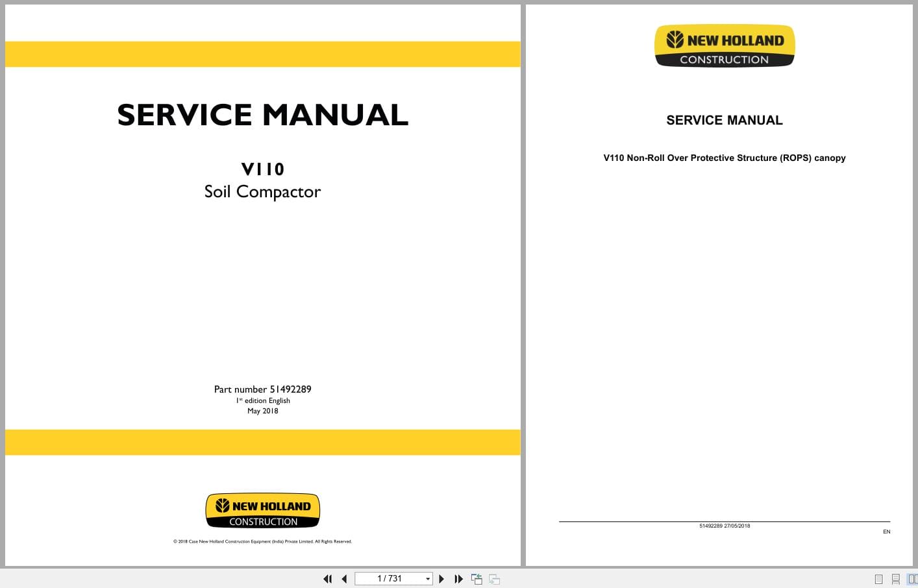Open the page number dropdown arrow

(x=428, y=579)
